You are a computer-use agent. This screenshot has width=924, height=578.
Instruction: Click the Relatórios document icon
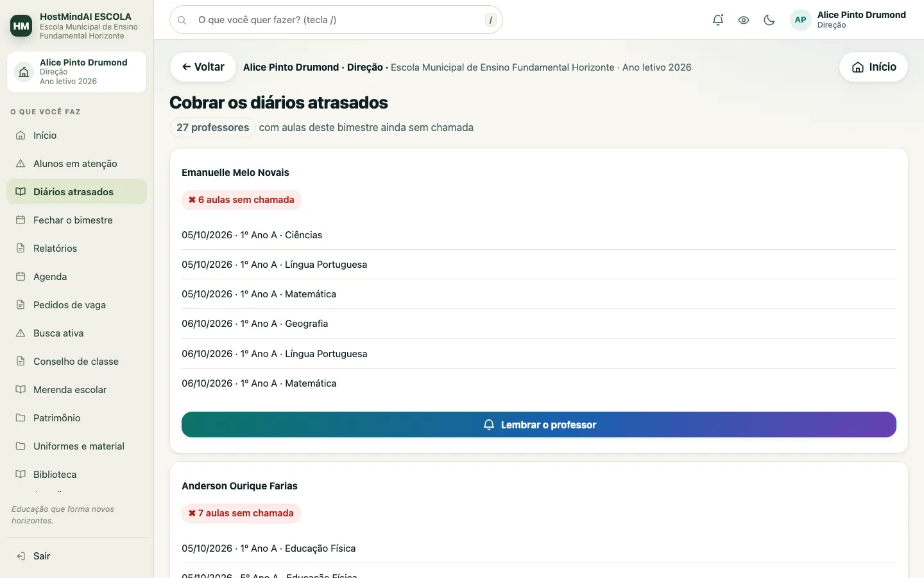21,249
